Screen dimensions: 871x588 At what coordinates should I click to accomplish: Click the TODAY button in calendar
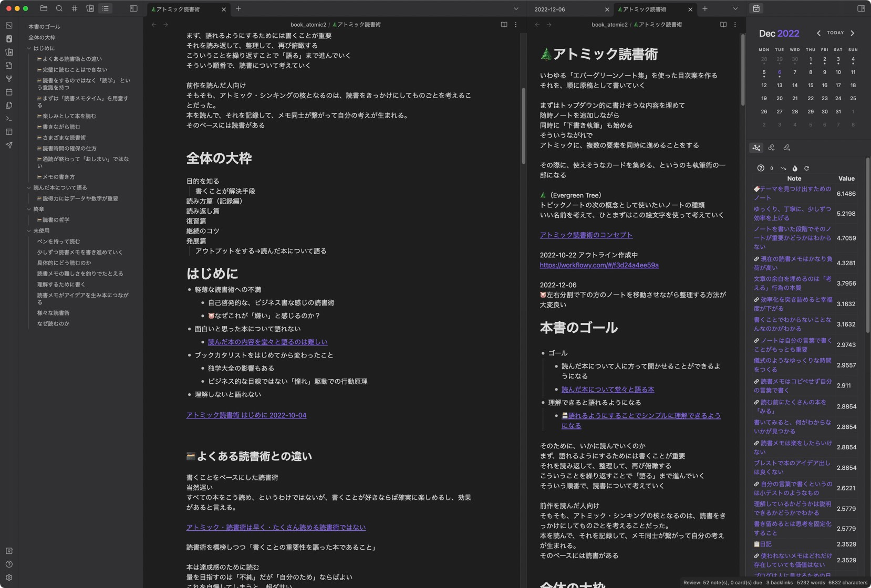point(835,33)
